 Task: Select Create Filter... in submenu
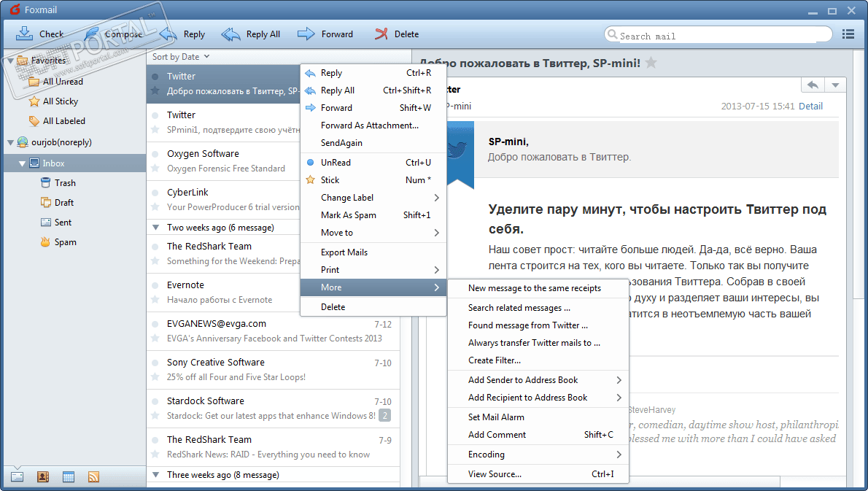(538, 360)
